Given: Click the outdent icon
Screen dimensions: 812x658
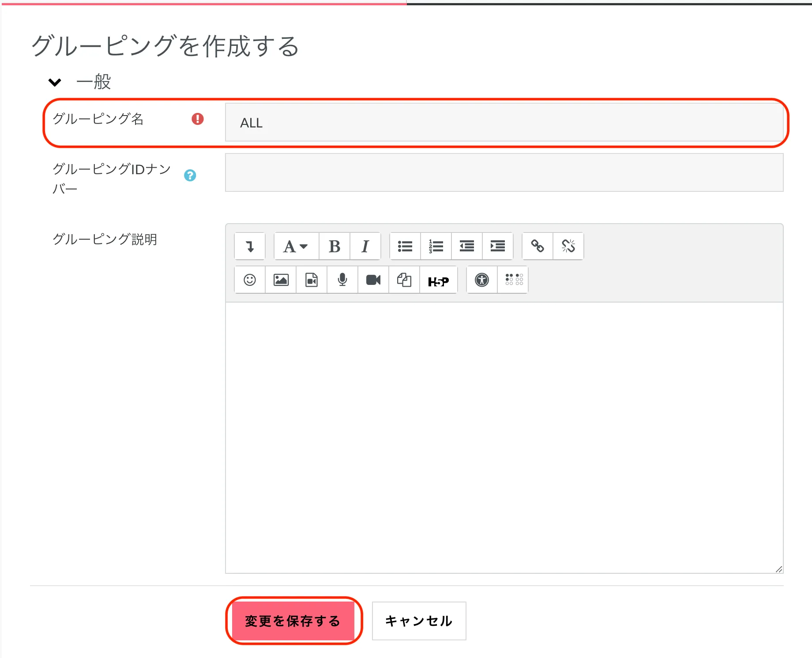Looking at the screenshot, I should 467,246.
